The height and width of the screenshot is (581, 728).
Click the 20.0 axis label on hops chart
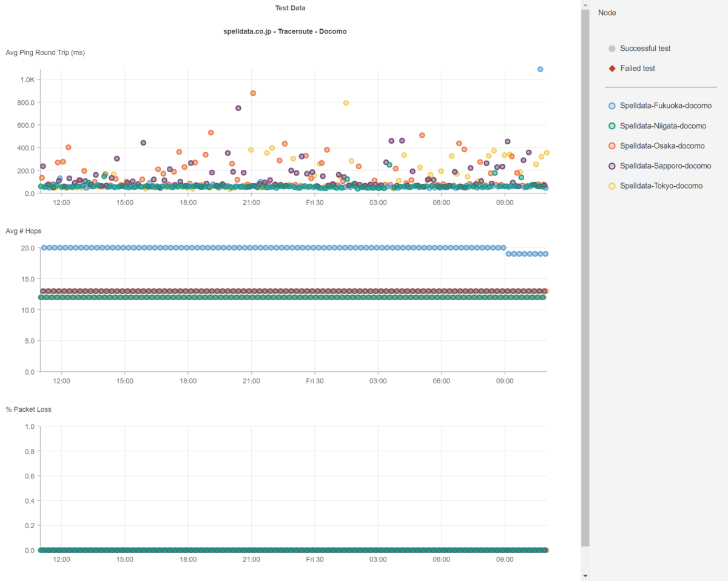(28, 248)
